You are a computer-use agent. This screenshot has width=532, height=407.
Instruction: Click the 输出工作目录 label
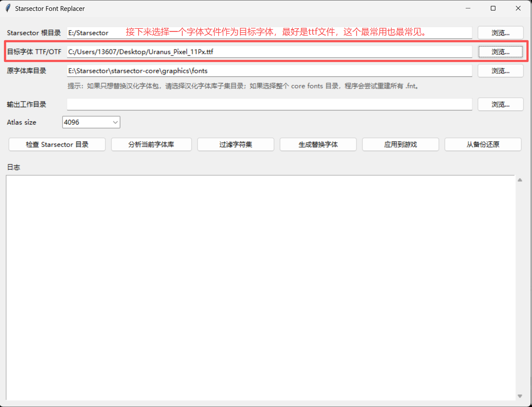pos(27,104)
